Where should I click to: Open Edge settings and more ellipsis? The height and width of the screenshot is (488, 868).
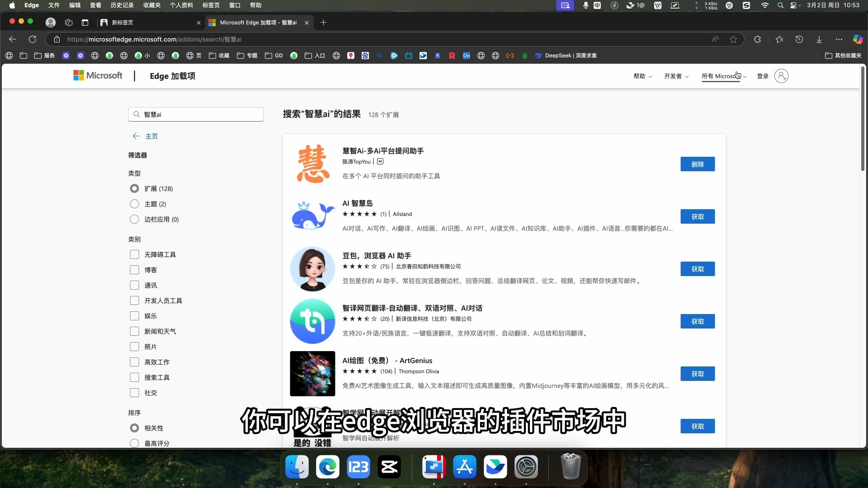839,39
